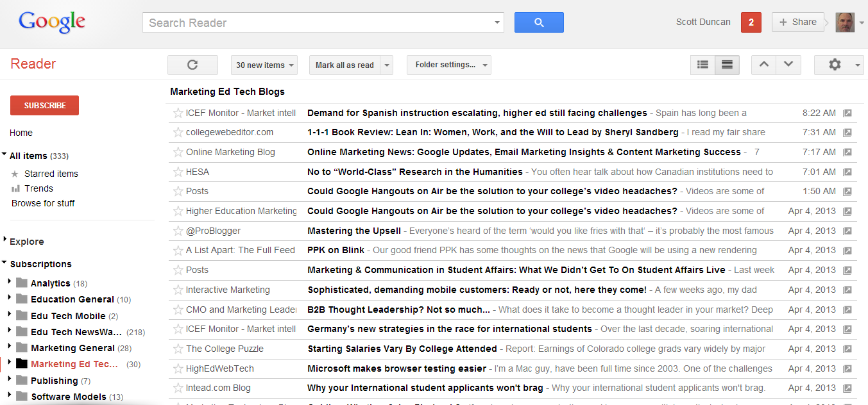Go to next item with down arrow
868x405 pixels.
[x=788, y=65]
